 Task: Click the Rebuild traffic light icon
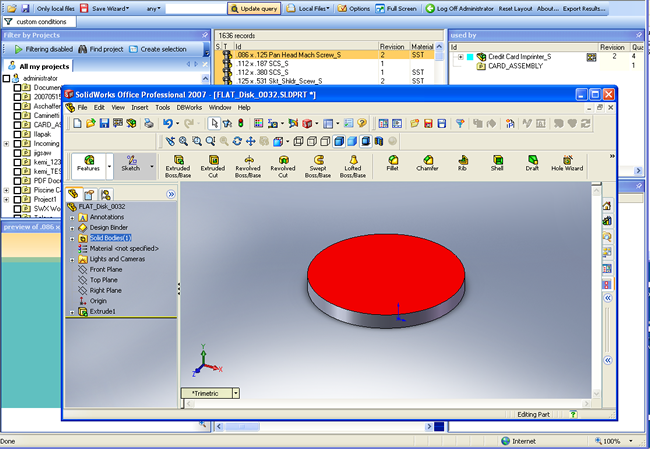[x=240, y=123]
